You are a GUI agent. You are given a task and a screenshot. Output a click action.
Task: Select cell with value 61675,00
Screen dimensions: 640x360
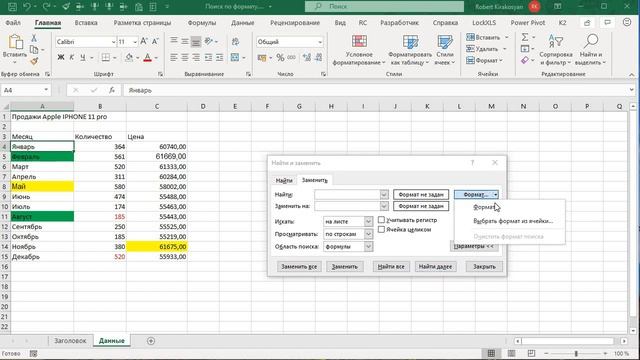point(157,247)
